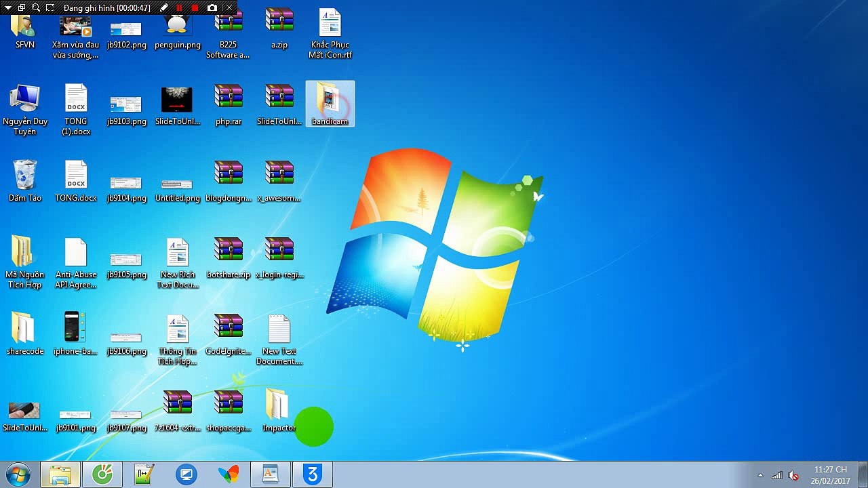This screenshot has height=488, width=868.
Task: Show hidden system tray icons
Action: (x=760, y=476)
